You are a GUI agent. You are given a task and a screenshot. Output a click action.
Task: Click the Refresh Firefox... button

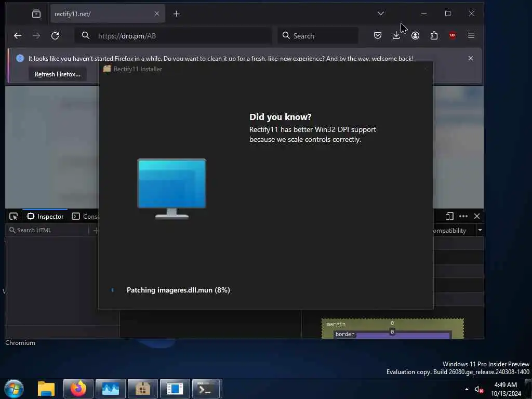tap(57, 74)
